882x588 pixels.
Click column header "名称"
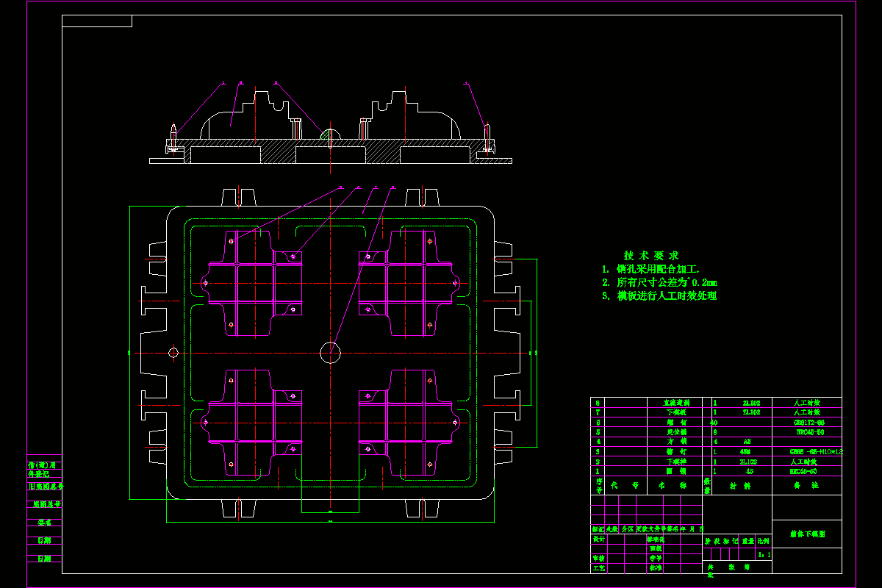[673, 486]
